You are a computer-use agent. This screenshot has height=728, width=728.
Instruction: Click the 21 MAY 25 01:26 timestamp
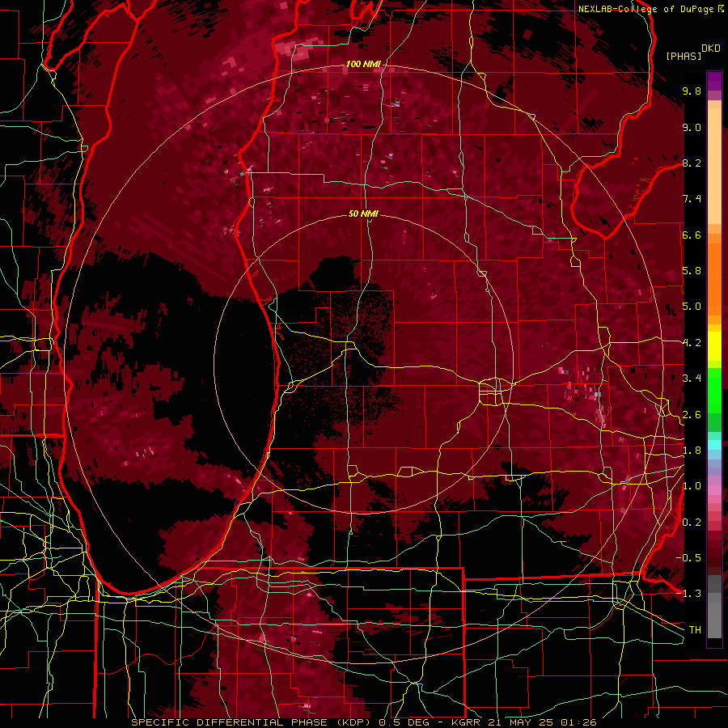tap(542, 722)
